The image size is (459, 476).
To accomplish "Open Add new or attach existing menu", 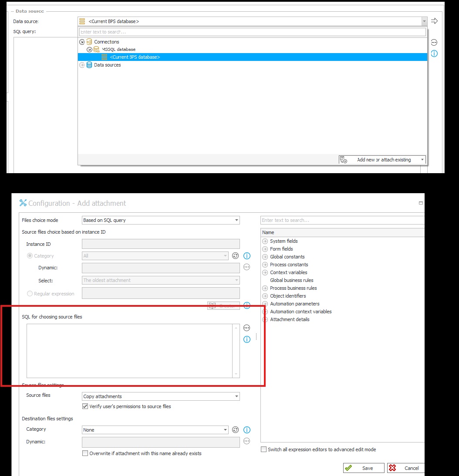I will (x=382, y=160).
